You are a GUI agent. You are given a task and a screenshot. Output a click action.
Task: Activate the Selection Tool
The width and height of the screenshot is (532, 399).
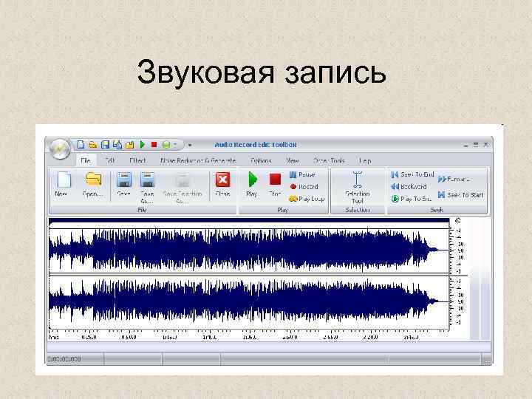coord(357,187)
